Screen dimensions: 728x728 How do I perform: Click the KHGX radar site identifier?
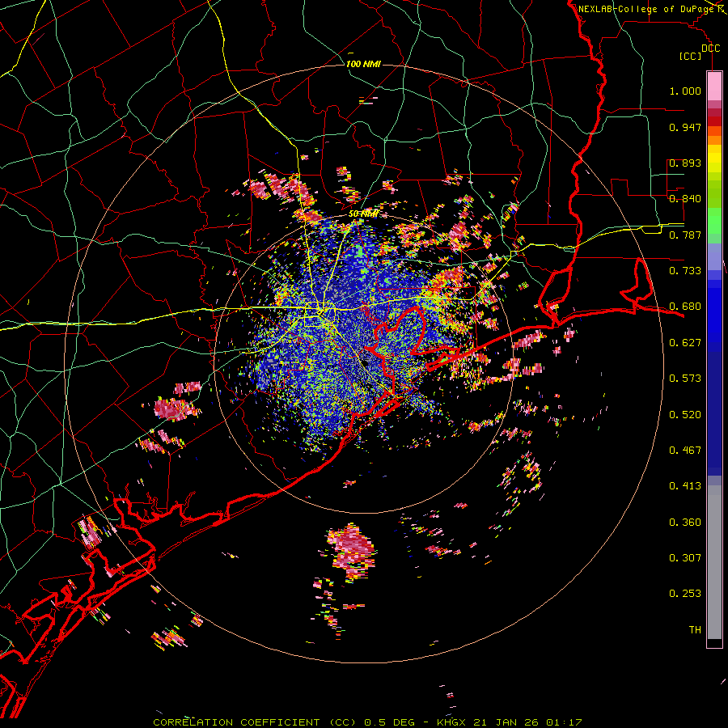click(451, 722)
